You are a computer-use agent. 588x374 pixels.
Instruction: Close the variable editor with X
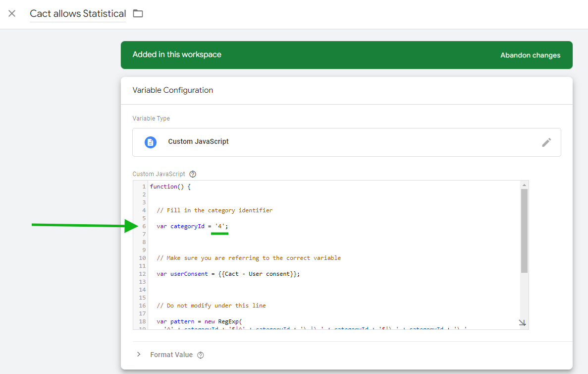point(12,13)
